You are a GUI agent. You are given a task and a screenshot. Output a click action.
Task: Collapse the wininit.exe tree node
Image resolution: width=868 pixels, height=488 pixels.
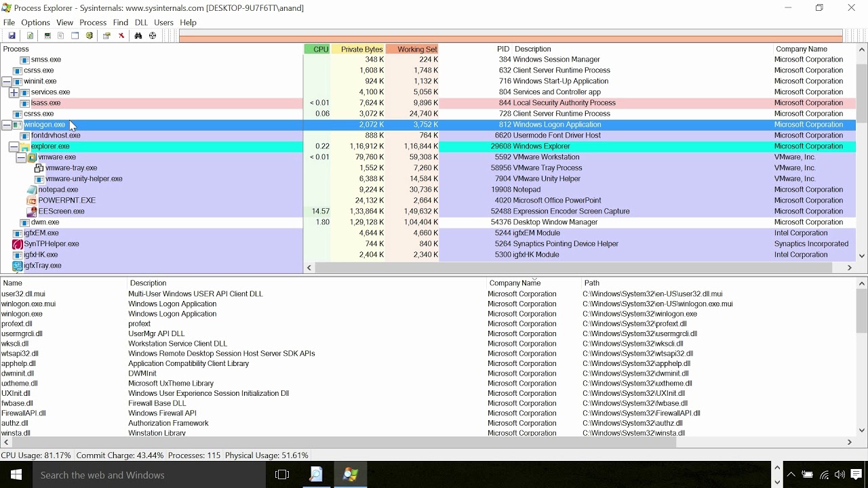click(x=6, y=81)
